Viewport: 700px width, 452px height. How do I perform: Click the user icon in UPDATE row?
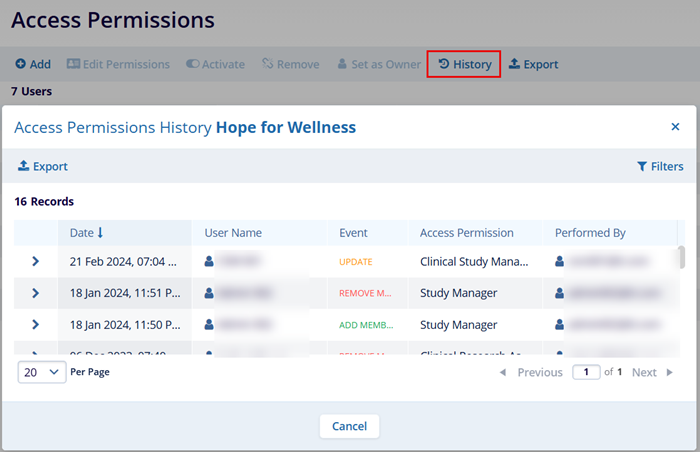point(209,262)
